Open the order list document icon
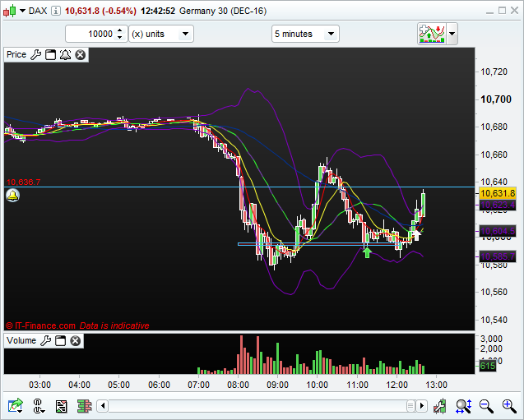 tap(61, 406)
